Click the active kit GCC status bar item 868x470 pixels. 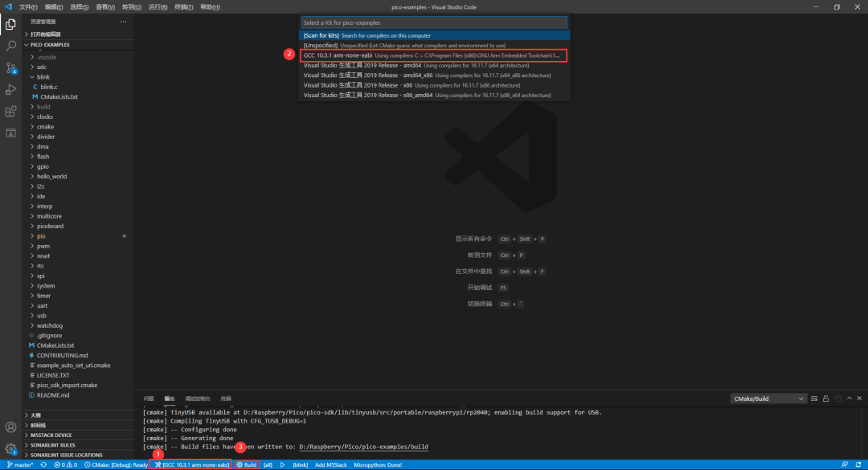192,464
